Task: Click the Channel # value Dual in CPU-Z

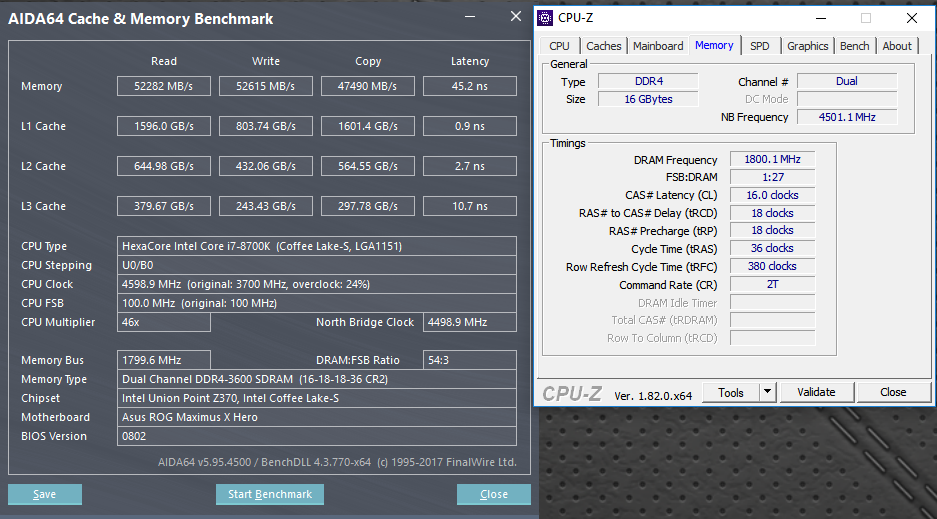Action: click(x=847, y=81)
